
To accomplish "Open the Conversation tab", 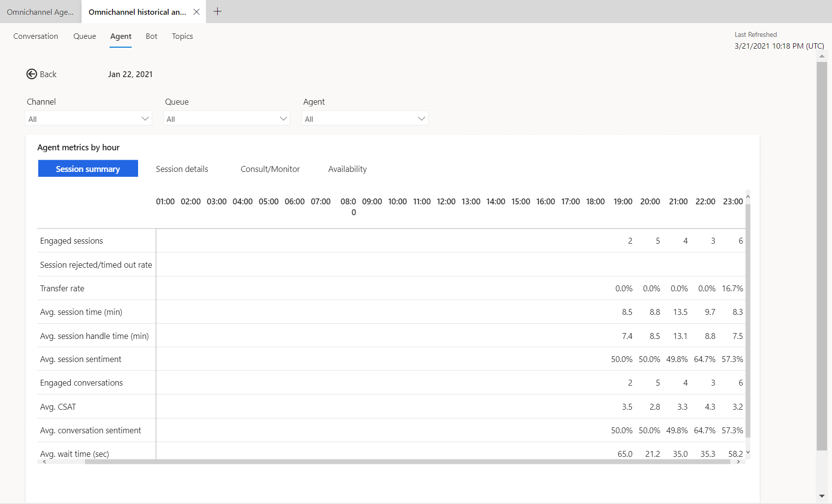I will [35, 36].
